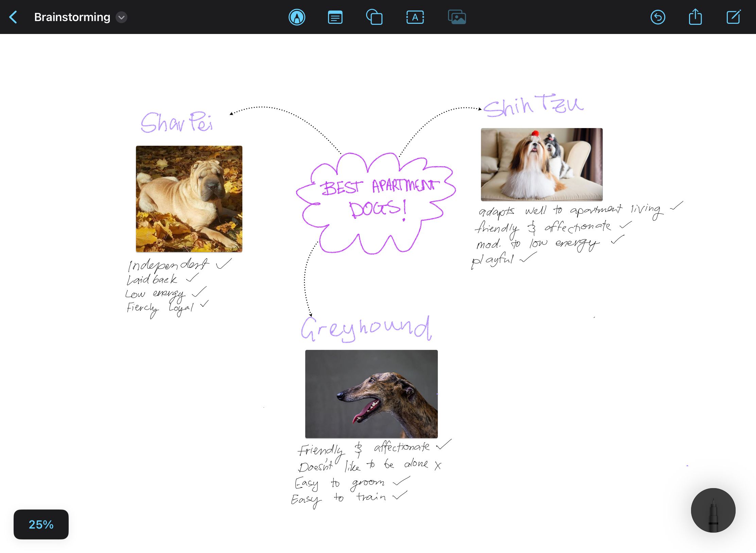Select the Greyhound photo
The height and width of the screenshot is (553, 756).
[371, 394]
